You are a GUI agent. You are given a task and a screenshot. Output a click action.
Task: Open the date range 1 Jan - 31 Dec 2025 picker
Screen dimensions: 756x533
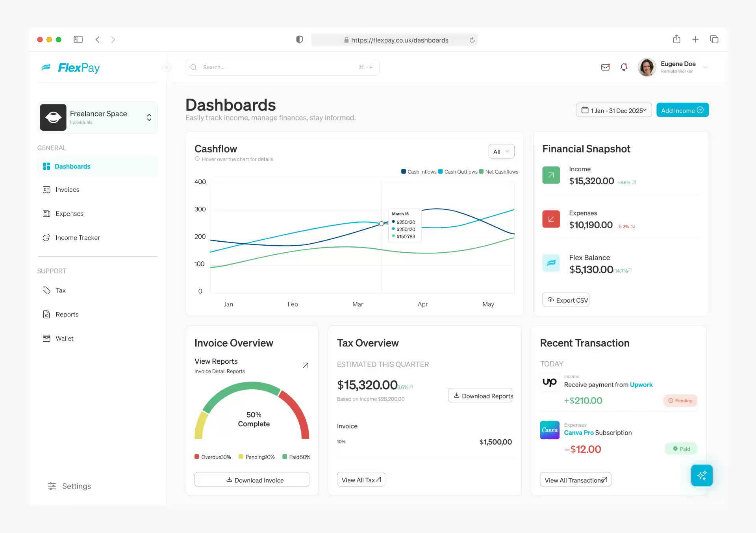[614, 110]
